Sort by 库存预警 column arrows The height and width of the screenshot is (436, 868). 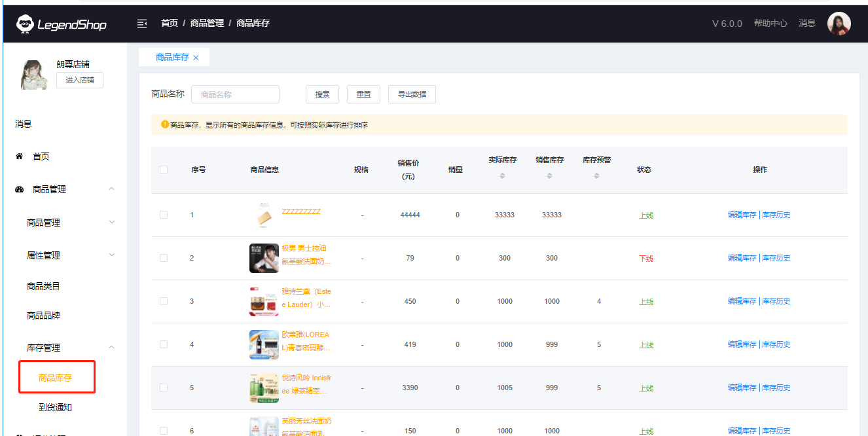(596, 176)
